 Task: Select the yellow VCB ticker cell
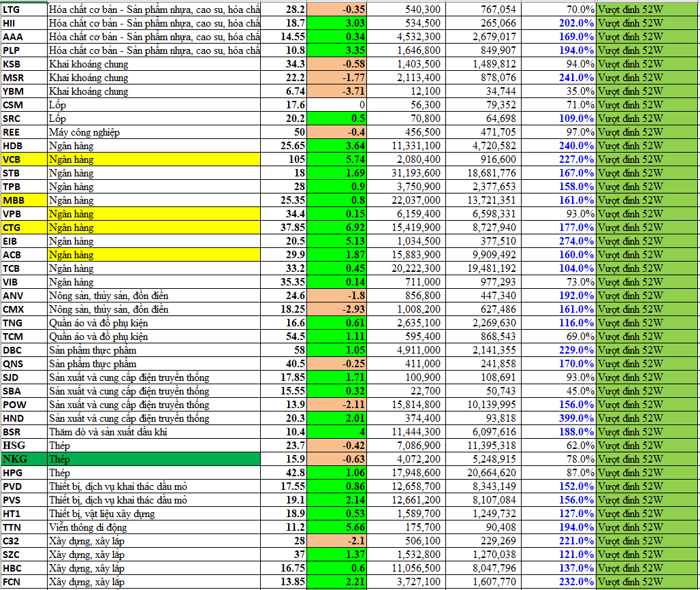(23, 159)
